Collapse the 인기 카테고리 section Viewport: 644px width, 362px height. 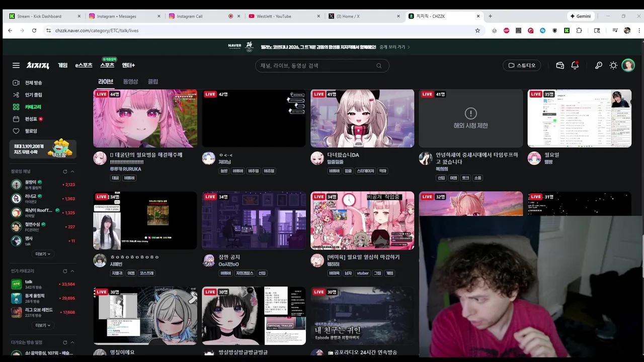point(72,271)
